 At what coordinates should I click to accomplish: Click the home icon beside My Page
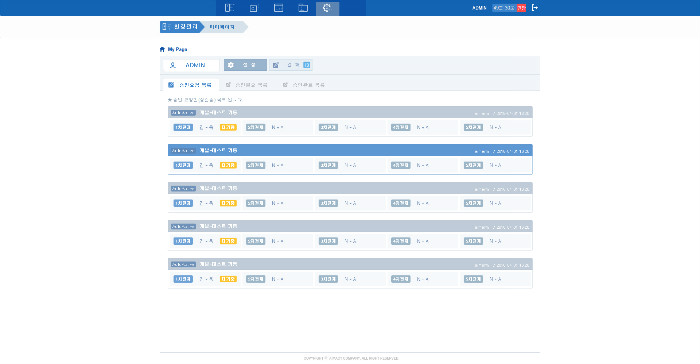pyautogui.click(x=162, y=49)
